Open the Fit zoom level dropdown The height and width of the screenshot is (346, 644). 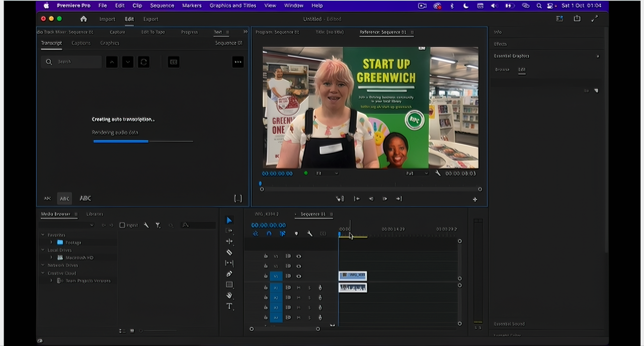(328, 173)
